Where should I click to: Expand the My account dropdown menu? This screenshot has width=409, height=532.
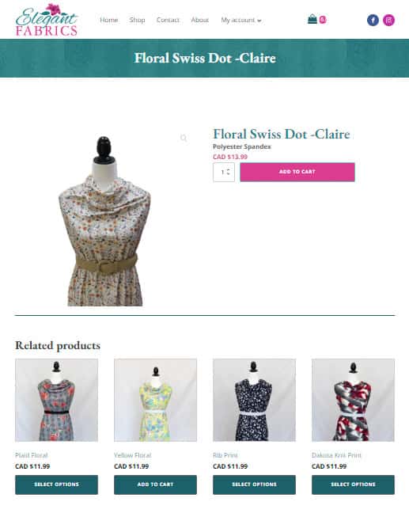point(241,21)
